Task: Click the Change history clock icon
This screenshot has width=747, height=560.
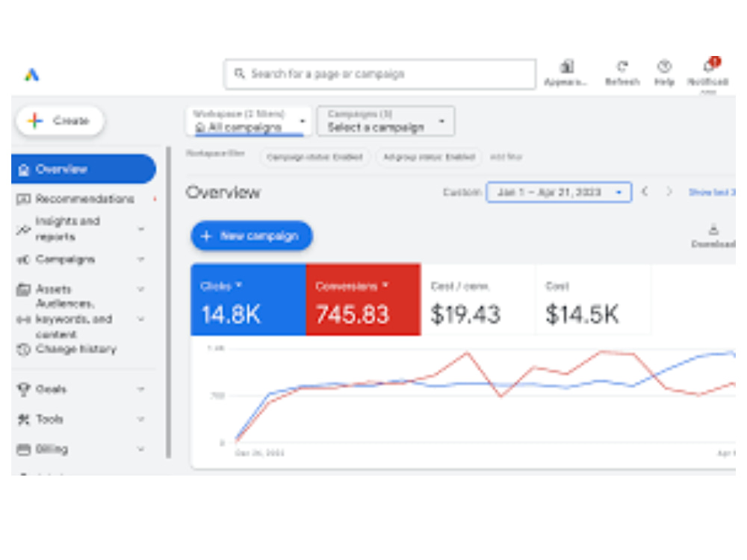Action: tap(23, 349)
